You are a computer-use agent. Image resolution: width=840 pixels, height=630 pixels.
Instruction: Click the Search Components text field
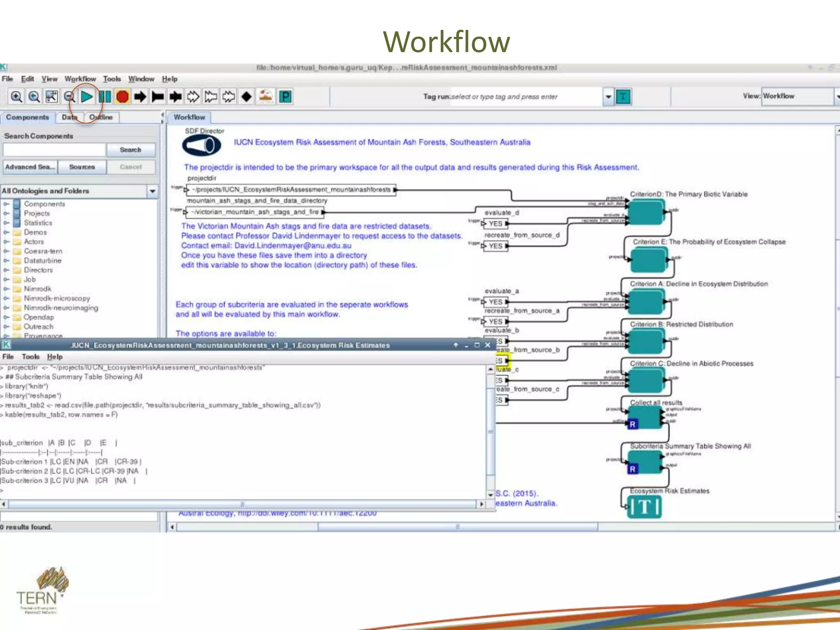click(54, 150)
